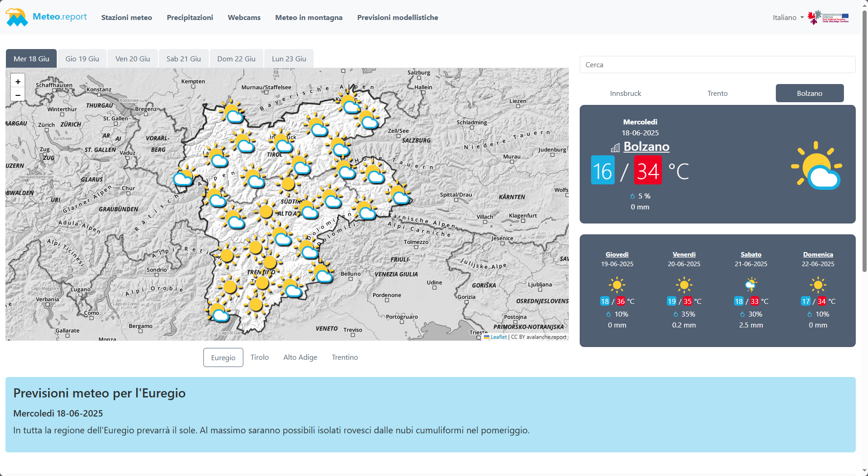
Task: Switch to the Ven 20 Giu tab
Action: pos(133,59)
